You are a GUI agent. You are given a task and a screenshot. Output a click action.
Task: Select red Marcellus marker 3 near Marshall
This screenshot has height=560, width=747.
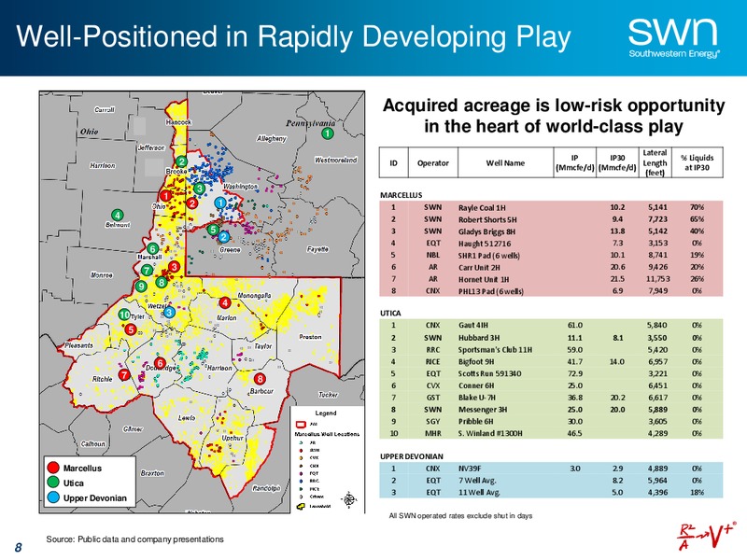point(175,267)
